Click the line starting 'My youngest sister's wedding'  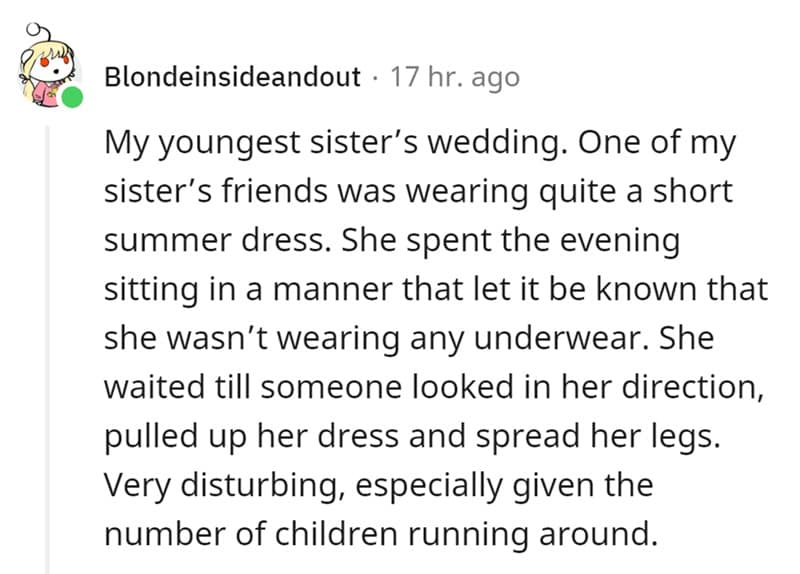pyautogui.click(x=419, y=143)
